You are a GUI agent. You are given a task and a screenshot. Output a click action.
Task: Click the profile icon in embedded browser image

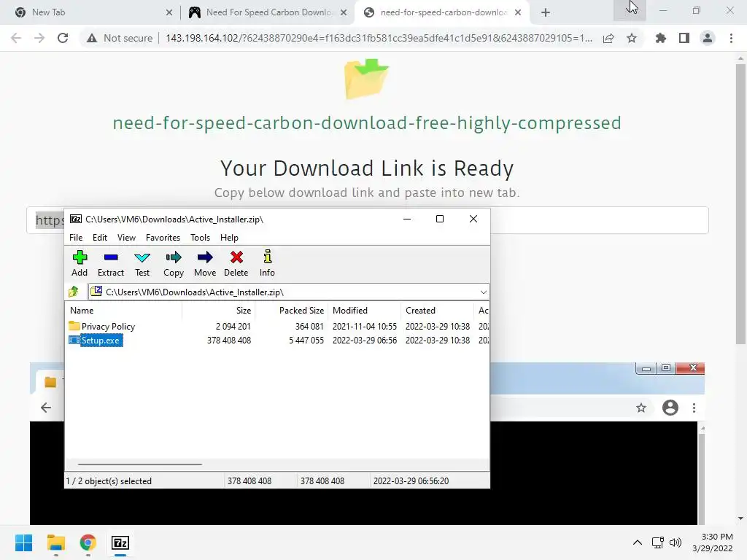pyautogui.click(x=670, y=408)
